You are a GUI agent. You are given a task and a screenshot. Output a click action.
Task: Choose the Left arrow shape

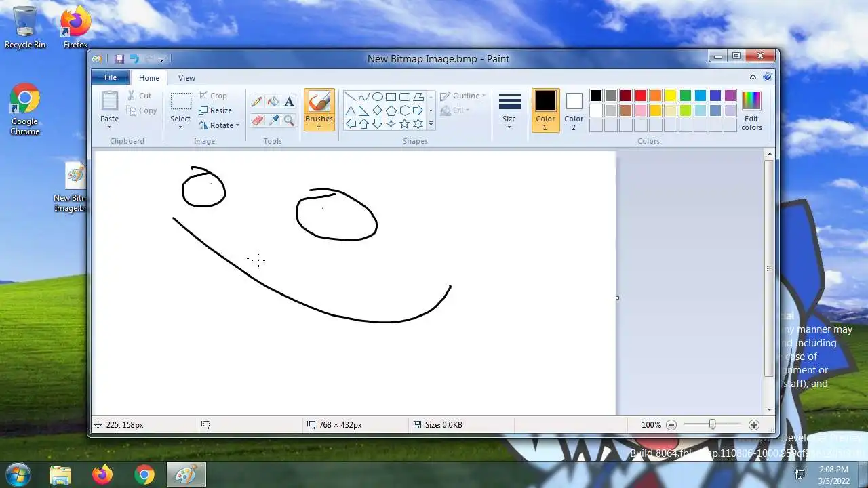351,124
